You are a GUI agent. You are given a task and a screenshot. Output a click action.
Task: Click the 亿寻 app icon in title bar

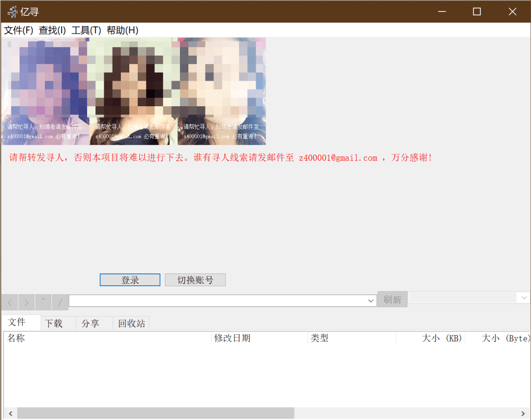pos(13,12)
